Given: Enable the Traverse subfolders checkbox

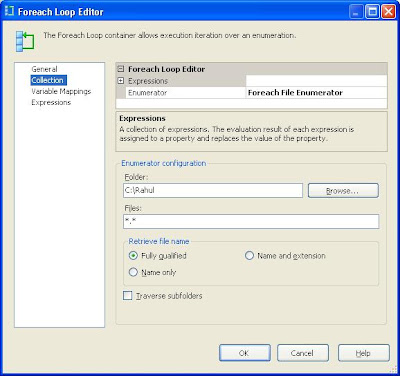Looking at the screenshot, I should click(x=128, y=295).
